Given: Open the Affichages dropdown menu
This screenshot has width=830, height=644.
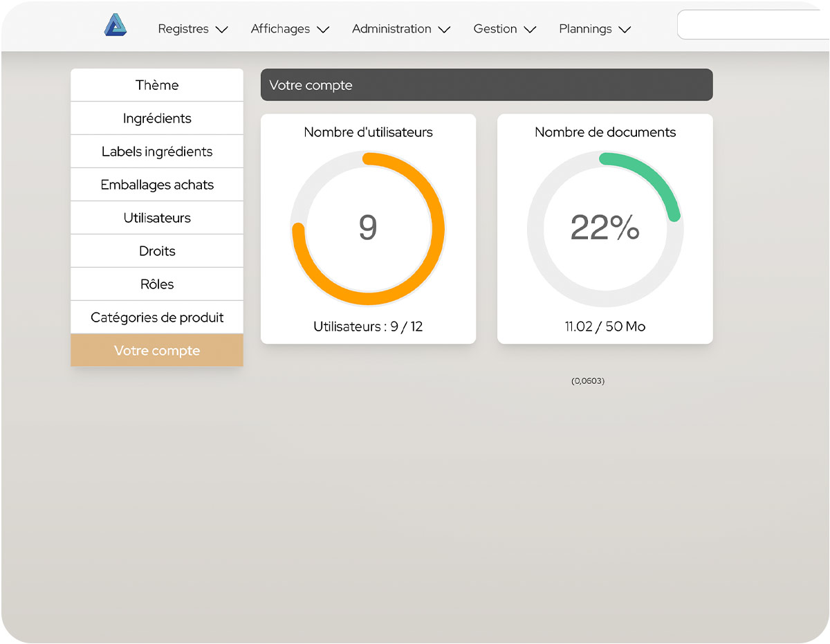Looking at the screenshot, I should point(289,29).
